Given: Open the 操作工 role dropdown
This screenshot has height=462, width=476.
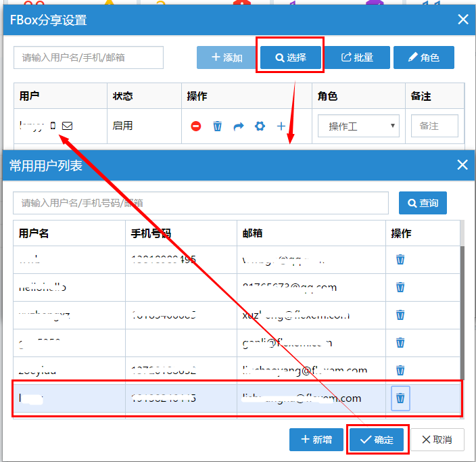Looking at the screenshot, I should point(358,126).
